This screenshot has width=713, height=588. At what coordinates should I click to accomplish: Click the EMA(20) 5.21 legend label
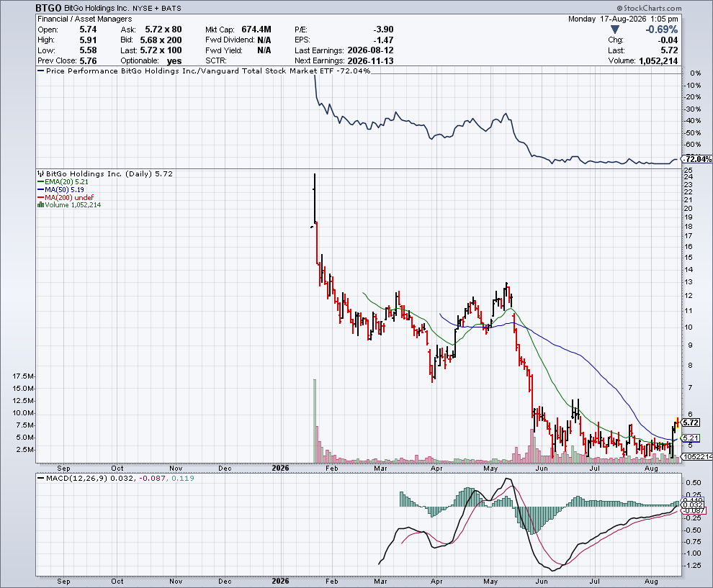point(66,182)
